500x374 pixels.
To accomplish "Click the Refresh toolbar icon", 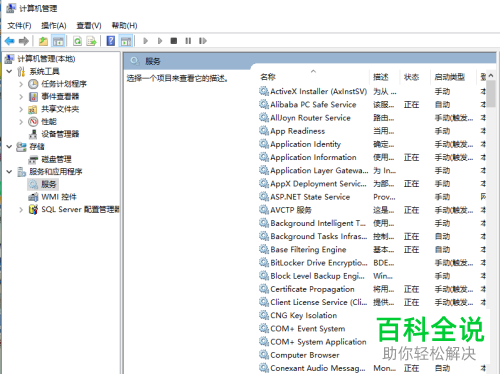I will [x=77, y=41].
